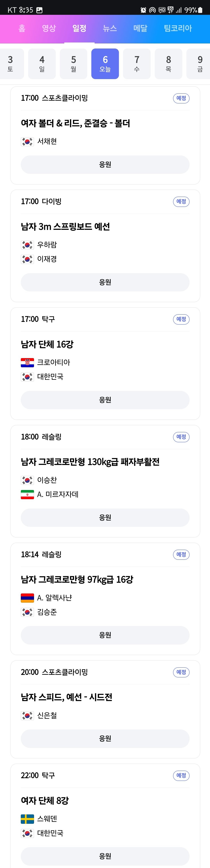
Task: Tap the Korean flag beside 신은철
Action: [27, 715]
